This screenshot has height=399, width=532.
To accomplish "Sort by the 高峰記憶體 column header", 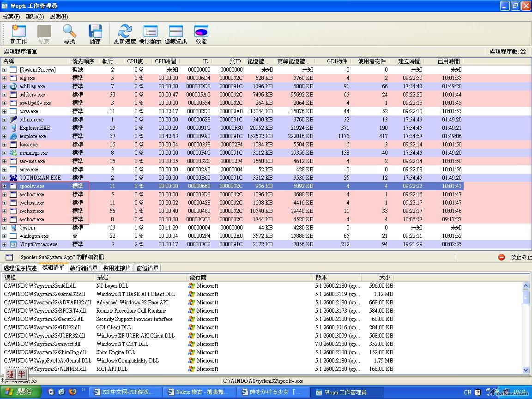I will pyautogui.click(x=294, y=61).
